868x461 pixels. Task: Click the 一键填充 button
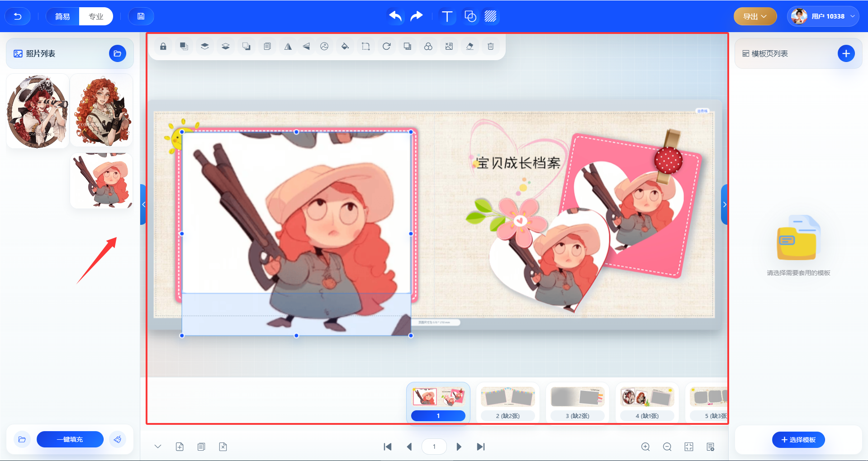pyautogui.click(x=70, y=439)
